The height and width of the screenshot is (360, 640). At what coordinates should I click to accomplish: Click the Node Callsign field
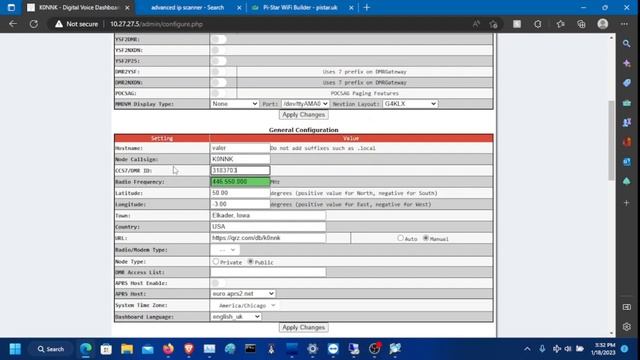[240, 159]
